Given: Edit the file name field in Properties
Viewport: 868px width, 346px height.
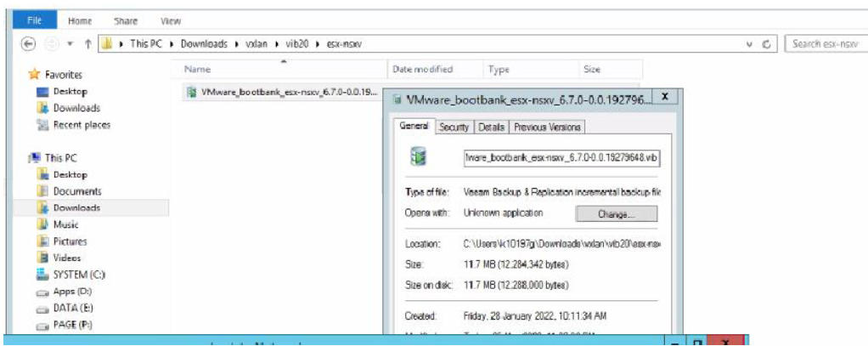Looking at the screenshot, I should [561, 157].
